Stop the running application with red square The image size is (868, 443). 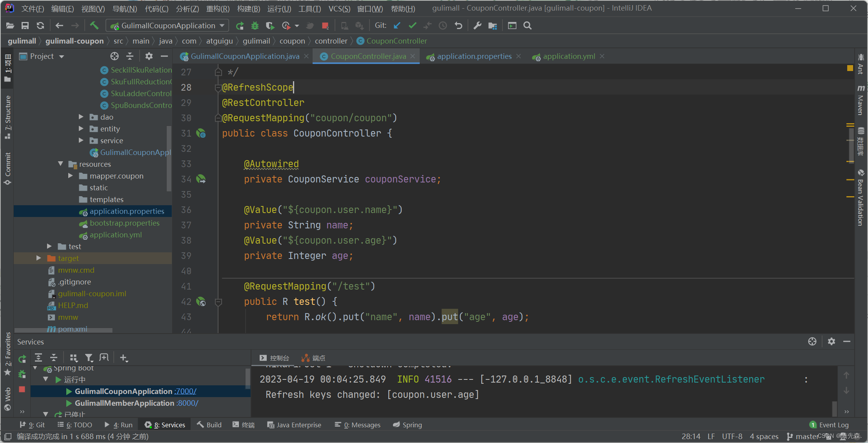(x=325, y=26)
